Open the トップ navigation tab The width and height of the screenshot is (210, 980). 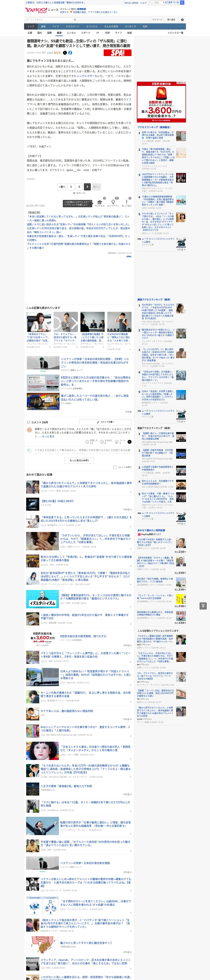point(31,27)
